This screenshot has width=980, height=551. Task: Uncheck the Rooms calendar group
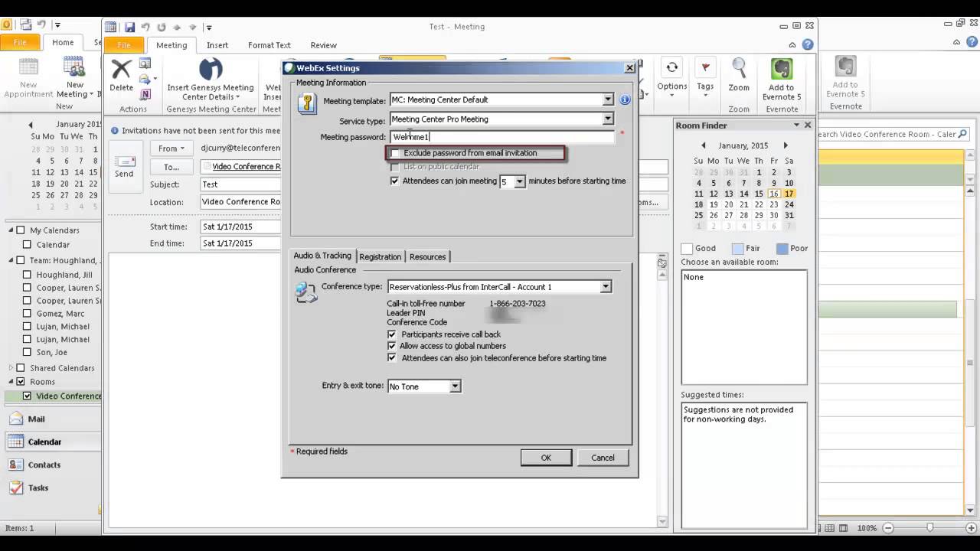point(21,382)
